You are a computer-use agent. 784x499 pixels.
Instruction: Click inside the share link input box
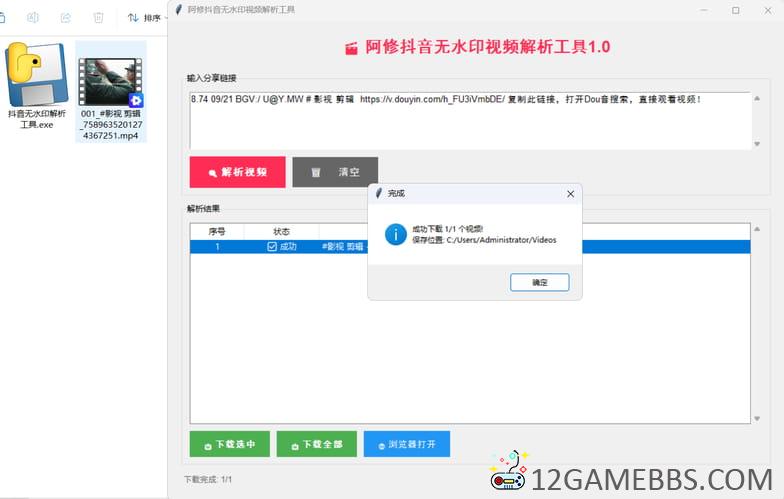point(470,120)
